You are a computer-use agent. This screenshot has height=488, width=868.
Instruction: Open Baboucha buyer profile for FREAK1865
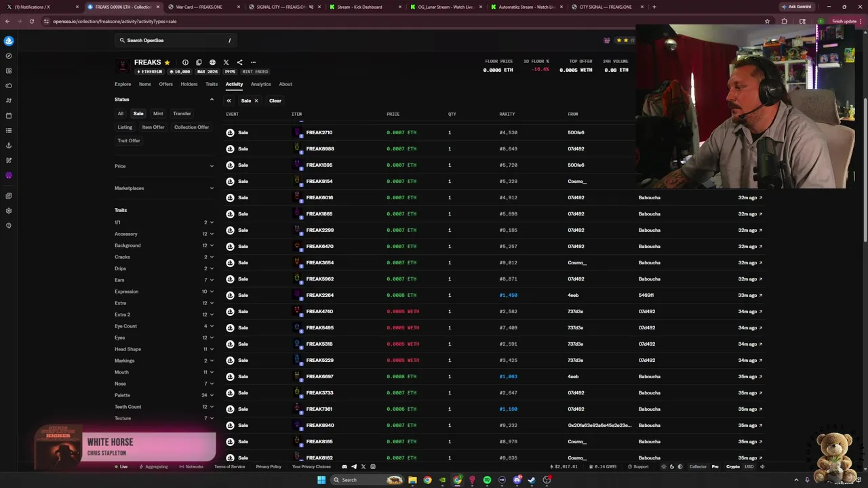[x=650, y=213]
